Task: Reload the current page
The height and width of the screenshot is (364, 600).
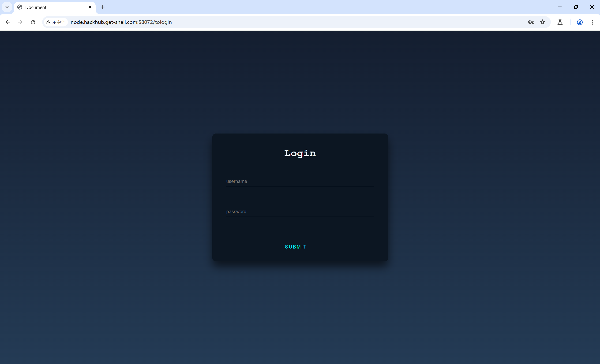Action: [x=33, y=22]
